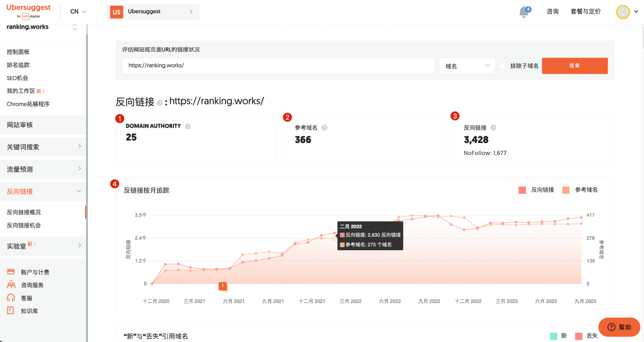Click the 客服 headset icon

11,298
